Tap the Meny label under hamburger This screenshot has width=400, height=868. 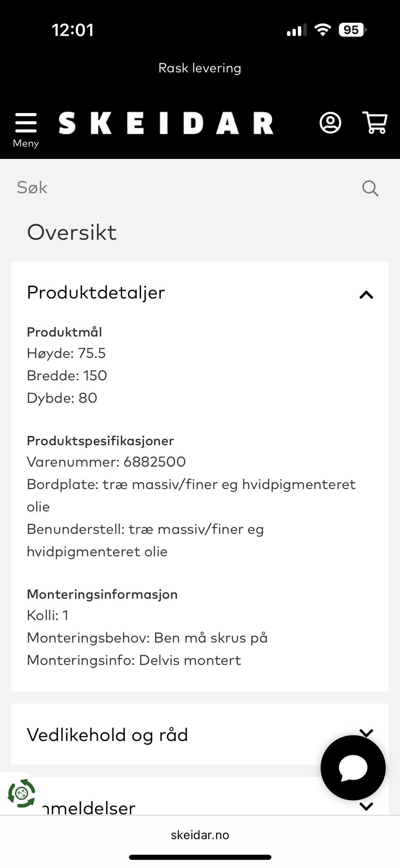pos(26,143)
